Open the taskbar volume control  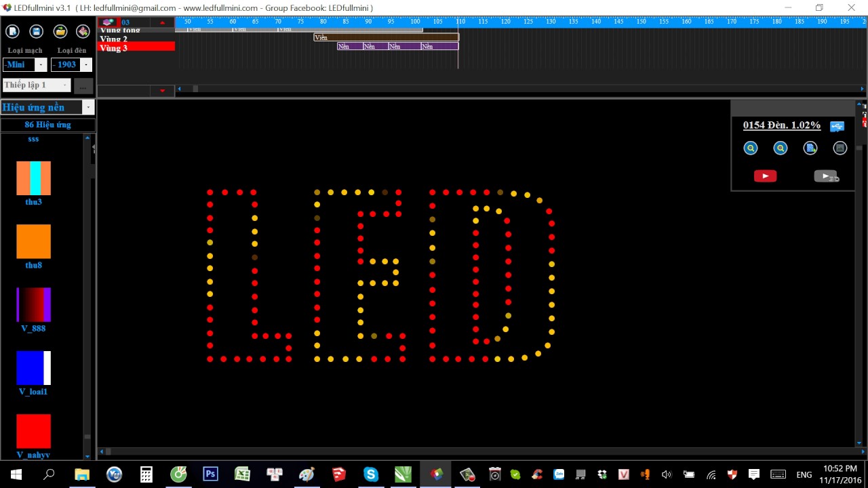coord(667,474)
